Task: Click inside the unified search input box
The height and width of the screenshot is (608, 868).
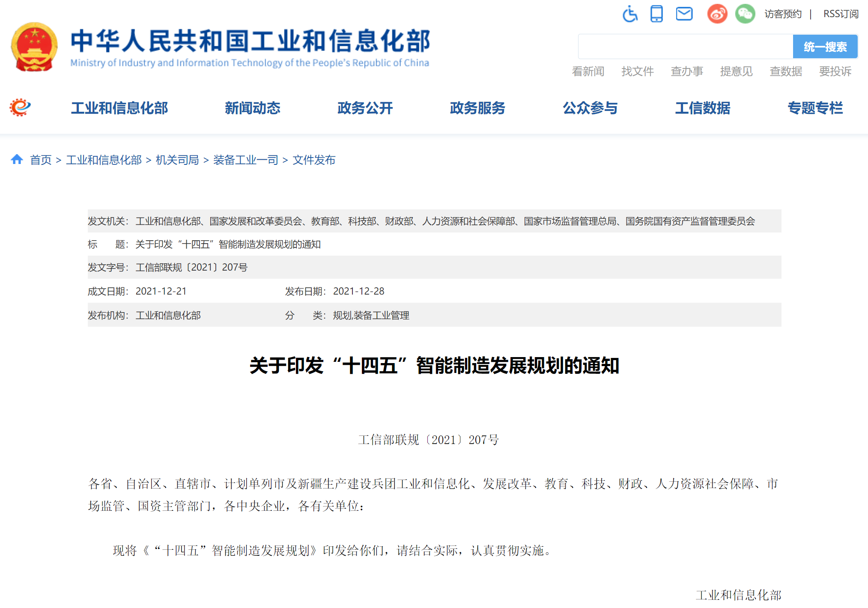Action: 685,46
